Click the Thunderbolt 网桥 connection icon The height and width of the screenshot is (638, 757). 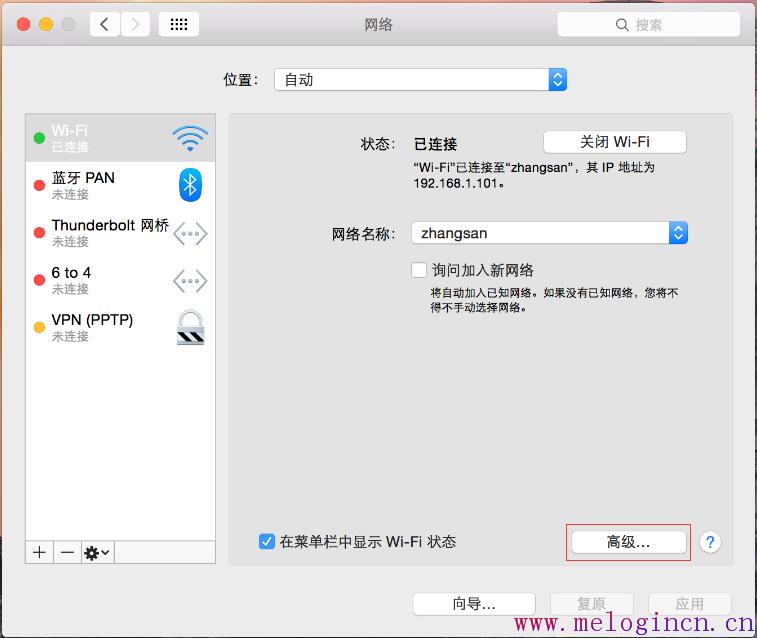tap(190, 234)
